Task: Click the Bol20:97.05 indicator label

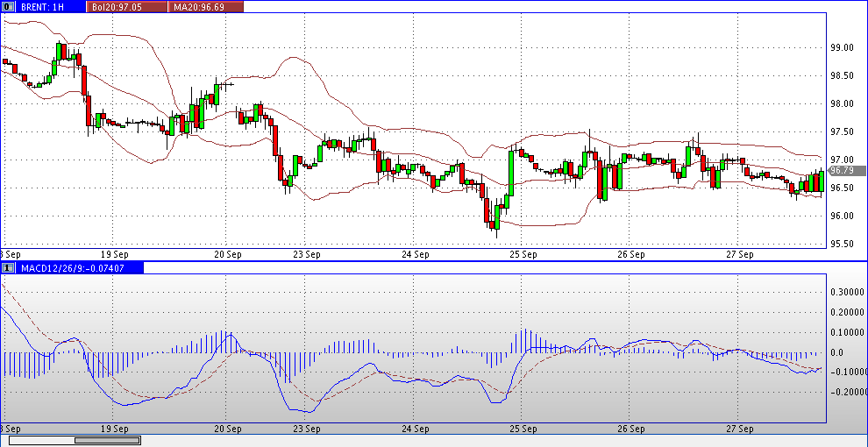Action: coord(127,7)
